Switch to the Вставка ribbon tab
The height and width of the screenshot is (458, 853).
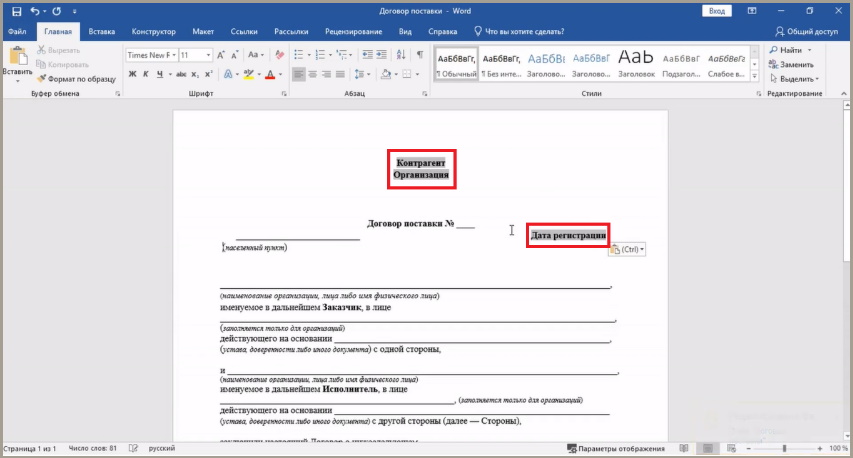click(x=102, y=32)
